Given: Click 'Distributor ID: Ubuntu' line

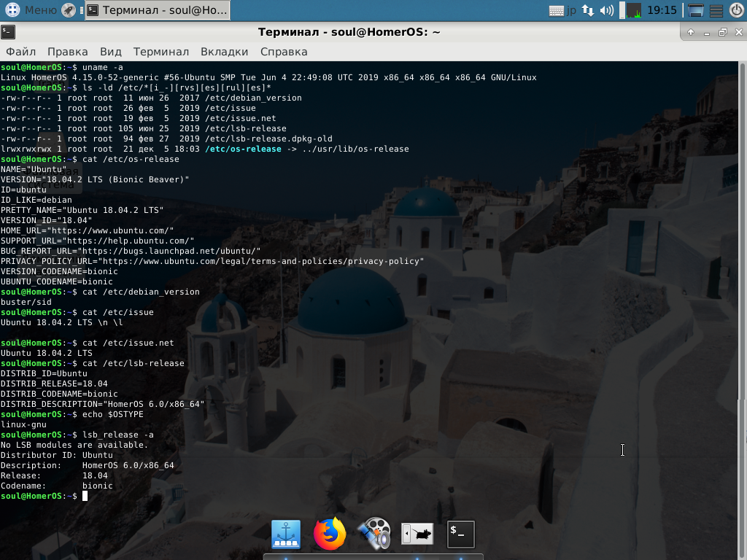Looking at the screenshot, I should point(57,455).
